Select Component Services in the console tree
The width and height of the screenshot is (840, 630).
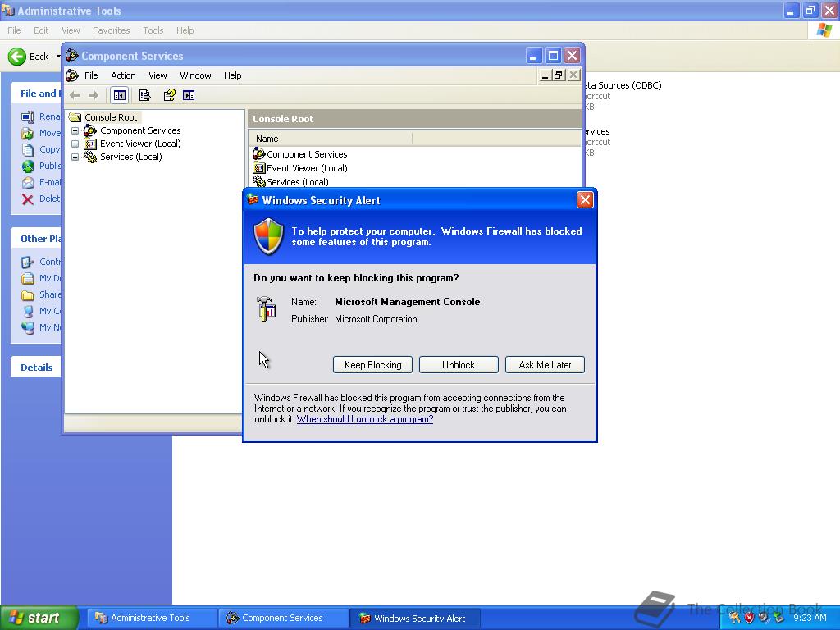pos(140,130)
